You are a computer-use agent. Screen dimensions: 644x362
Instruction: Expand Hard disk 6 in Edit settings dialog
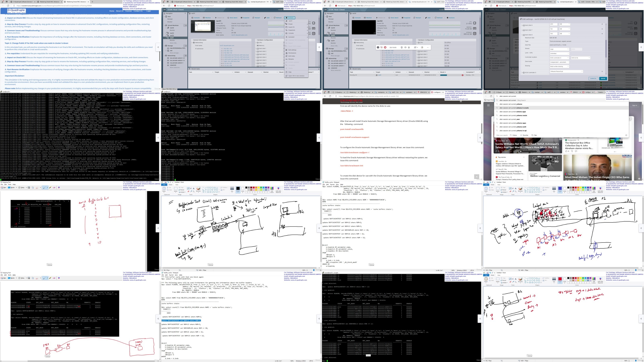point(522,25)
